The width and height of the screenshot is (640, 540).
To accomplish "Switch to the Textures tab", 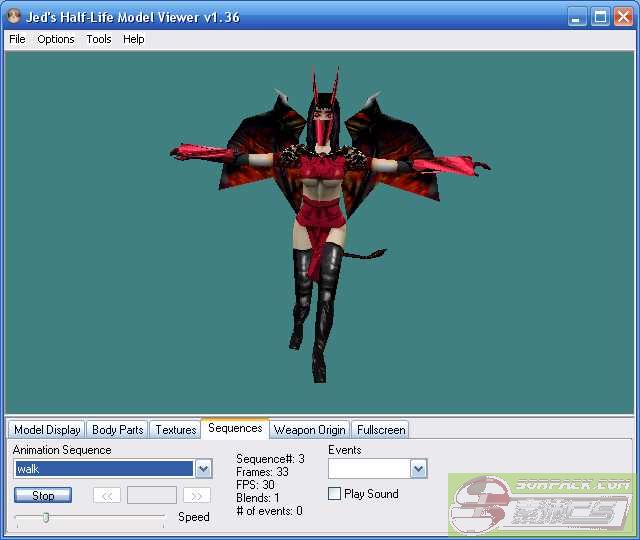I will [176, 430].
